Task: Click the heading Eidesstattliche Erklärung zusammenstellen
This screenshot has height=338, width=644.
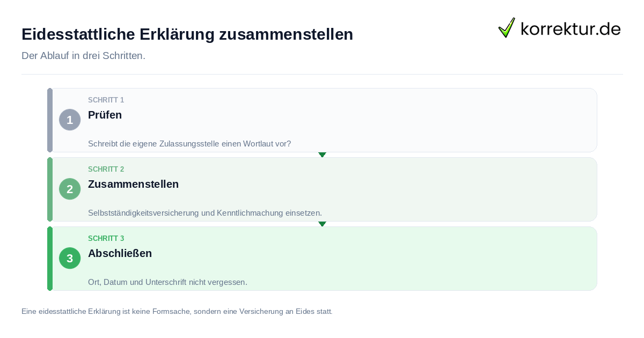Action: [x=187, y=34]
